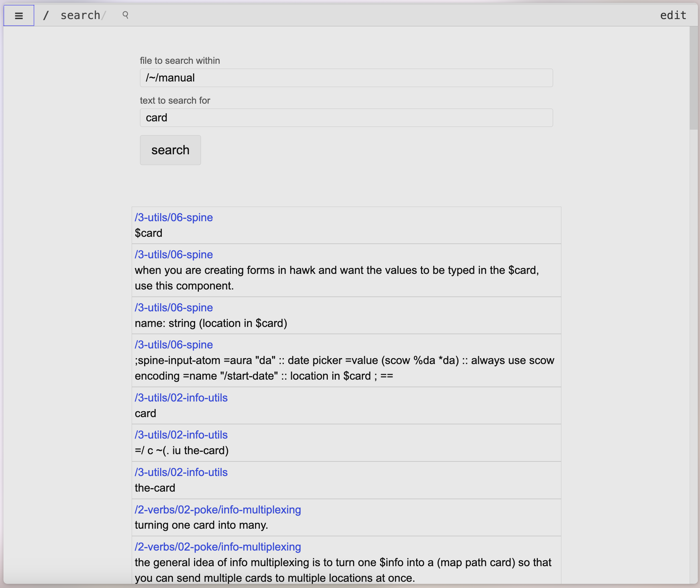Click the scrollbar track below the thumb

coord(693,347)
